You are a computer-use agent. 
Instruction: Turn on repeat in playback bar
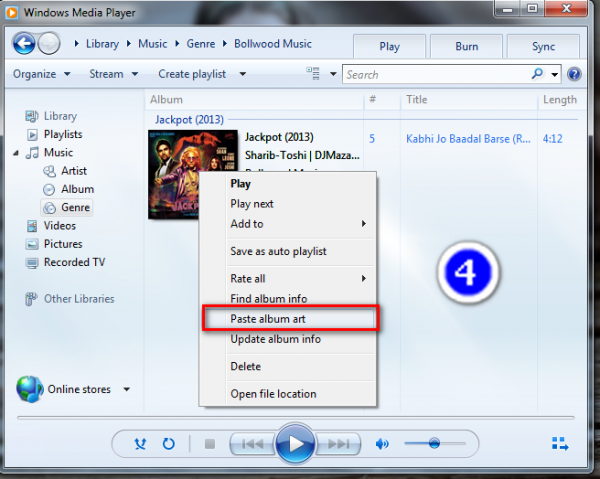[x=168, y=444]
